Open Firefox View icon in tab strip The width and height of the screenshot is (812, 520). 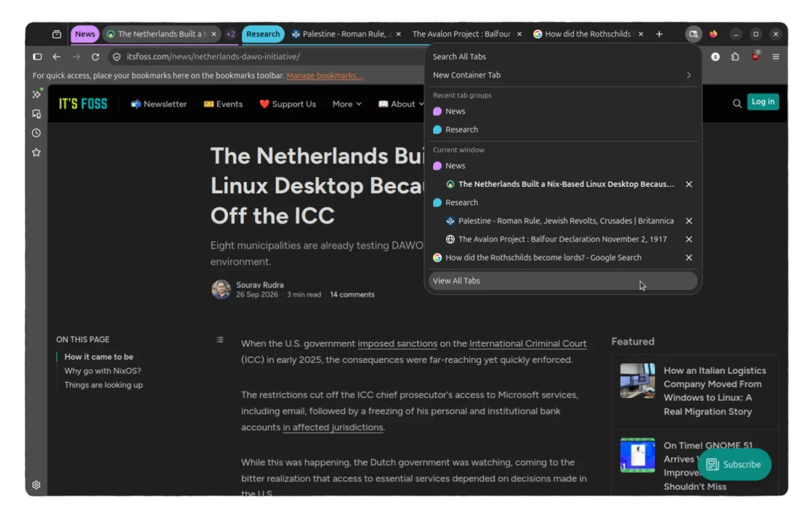click(57, 34)
